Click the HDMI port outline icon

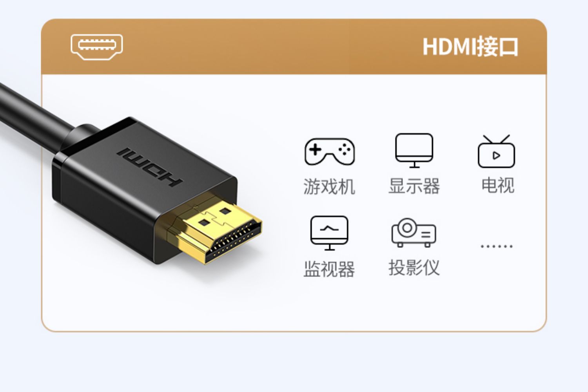tap(97, 47)
